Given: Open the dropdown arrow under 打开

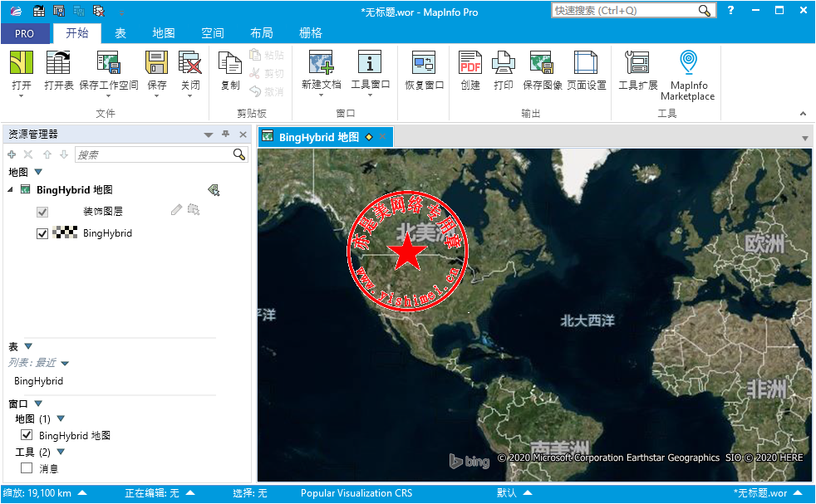Looking at the screenshot, I should pos(22,96).
